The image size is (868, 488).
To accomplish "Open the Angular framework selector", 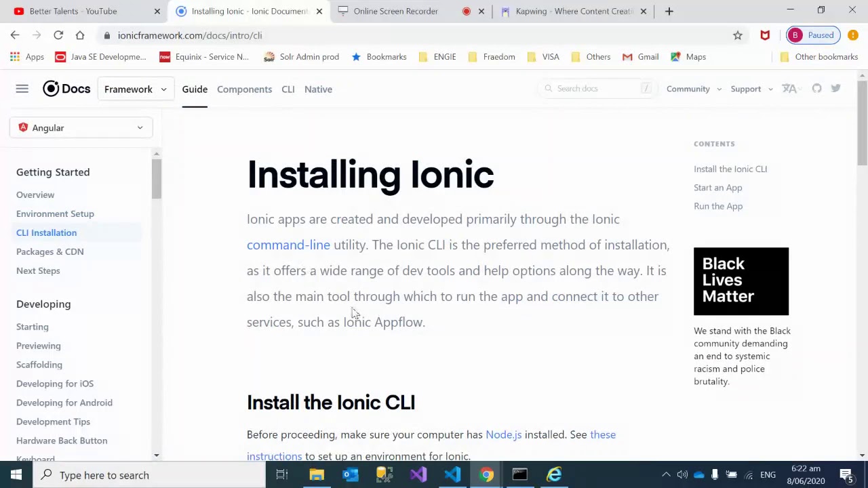I will tap(81, 127).
